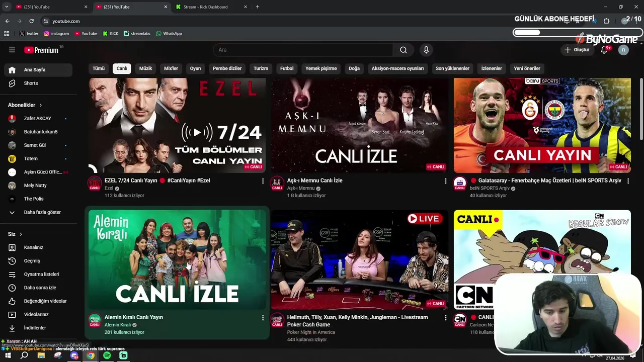
Task: Go to Ana Sayfa in sidebar
Action: tap(38, 70)
